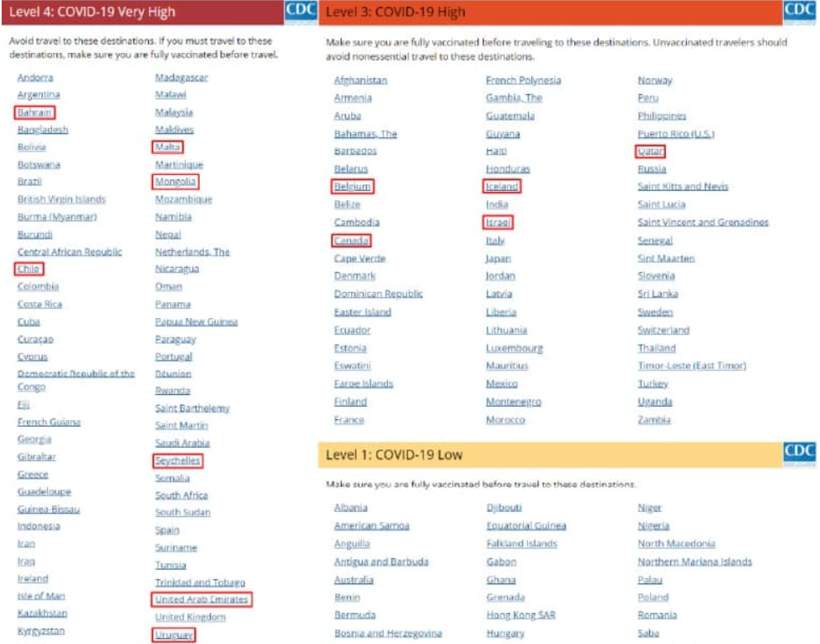Viewport: 820px width, 644px height.
Task: Open the Northern Mariana Islands link
Action: (695, 562)
